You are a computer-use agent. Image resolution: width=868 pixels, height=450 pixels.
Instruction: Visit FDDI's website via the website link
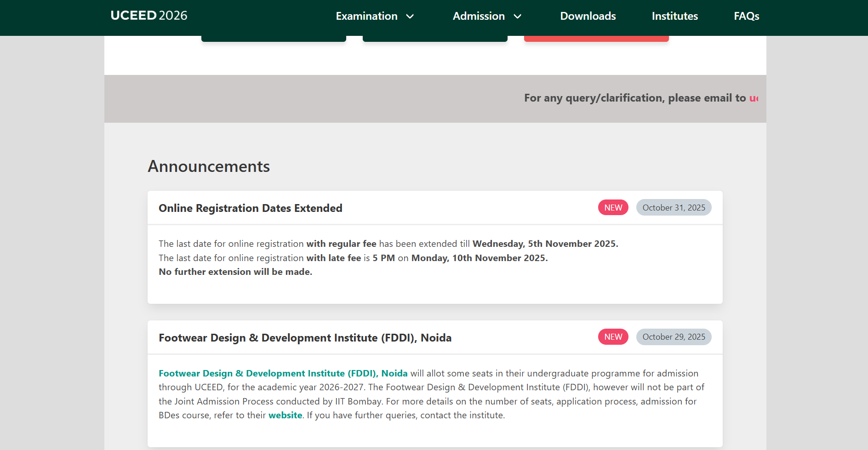point(285,415)
